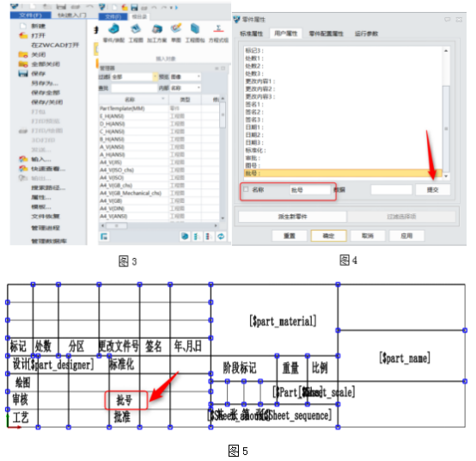The width and height of the screenshot is (476, 461).
Task: Click the 打开 (Open) folder icon
Action: pyautogui.click(x=23, y=35)
